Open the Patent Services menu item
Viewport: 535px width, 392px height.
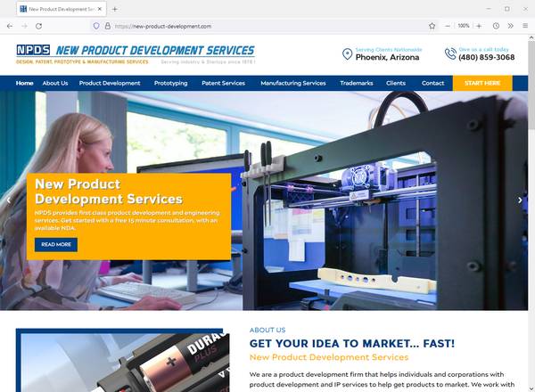(x=223, y=83)
